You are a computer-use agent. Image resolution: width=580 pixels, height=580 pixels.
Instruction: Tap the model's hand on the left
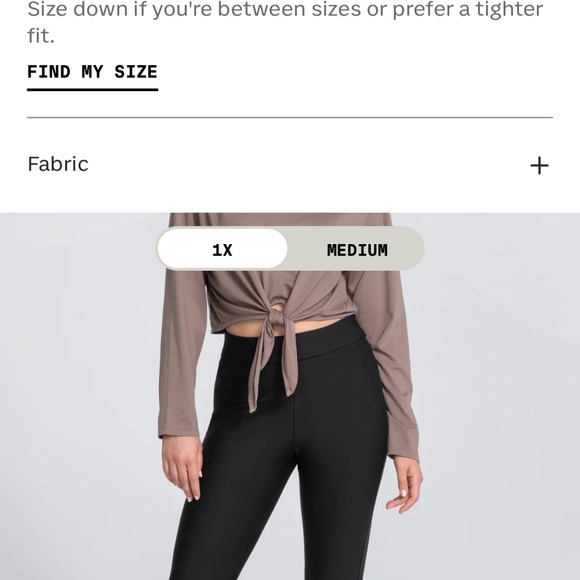[x=183, y=468]
